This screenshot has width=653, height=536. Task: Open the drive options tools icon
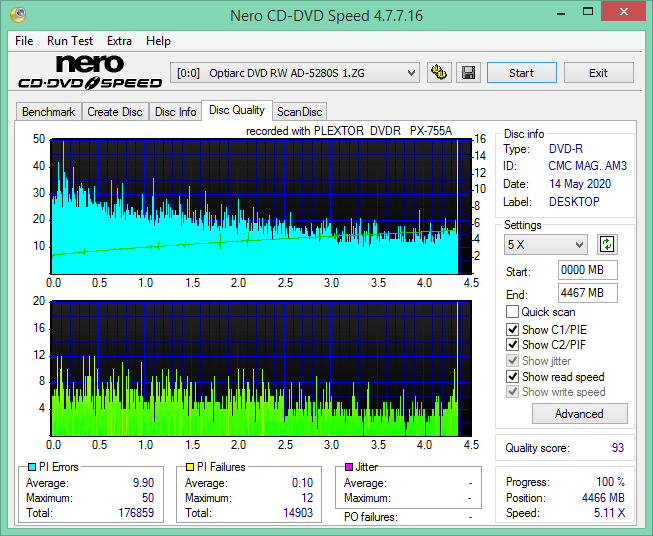coord(439,73)
